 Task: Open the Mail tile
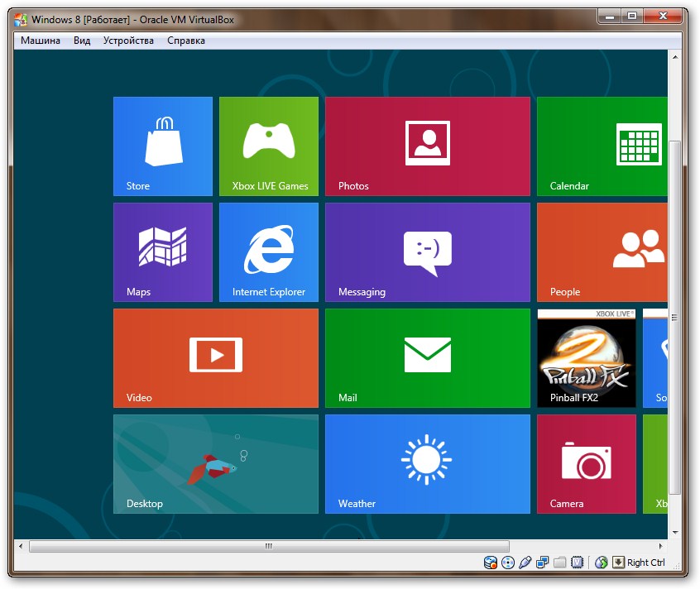428,358
